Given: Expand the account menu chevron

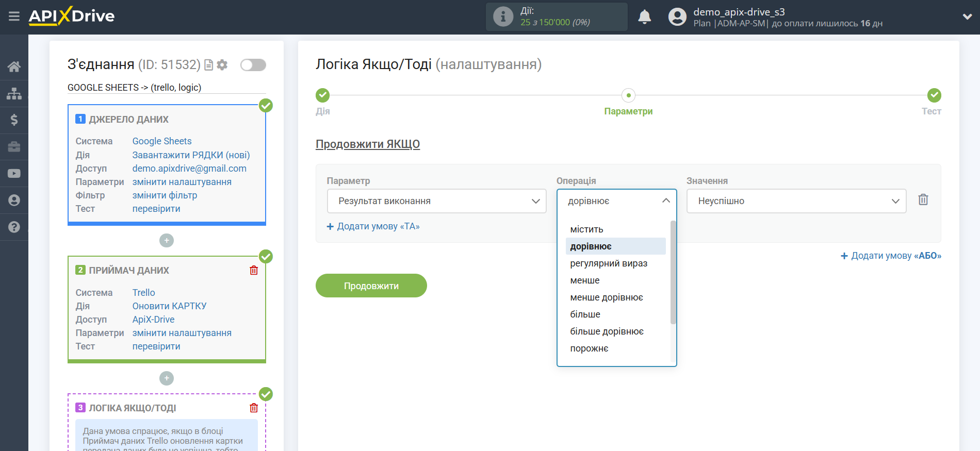Looking at the screenshot, I should coord(967,16).
